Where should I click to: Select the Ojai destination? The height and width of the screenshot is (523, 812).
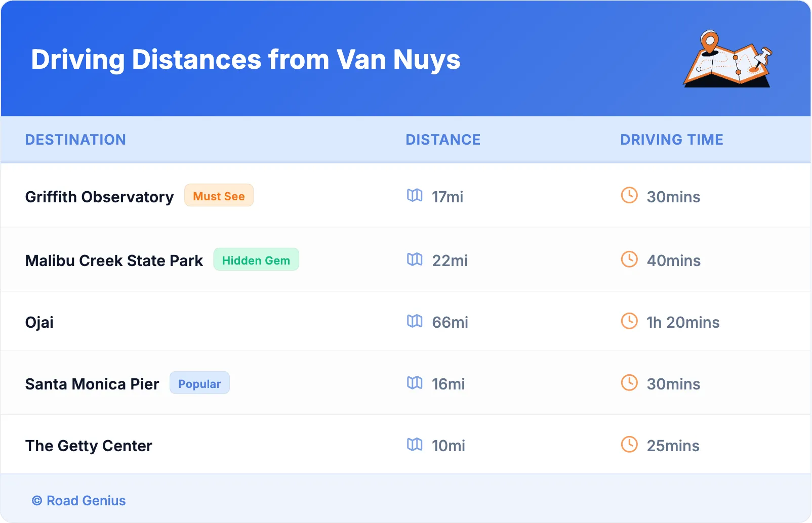[x=39, y=323]
